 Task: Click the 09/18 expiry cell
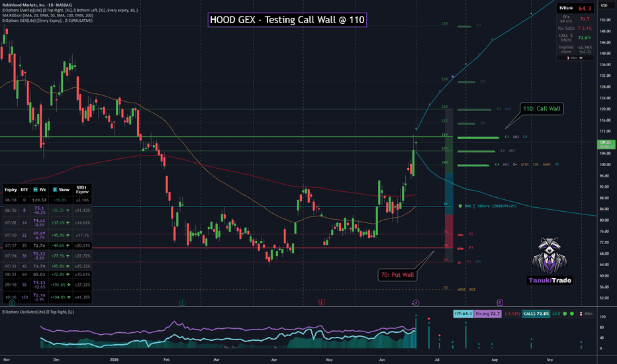coord(11,285)
